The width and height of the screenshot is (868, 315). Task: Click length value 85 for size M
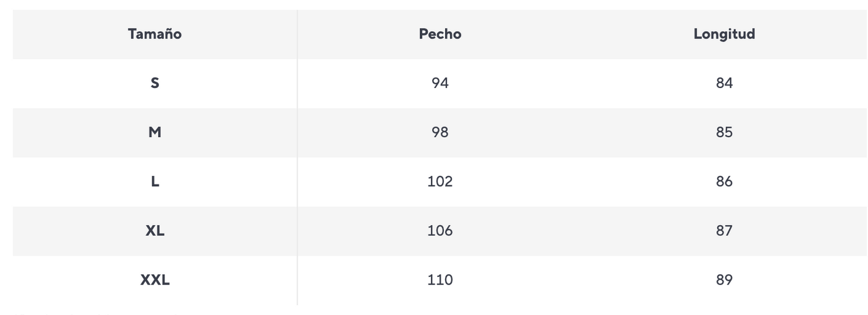724,132
